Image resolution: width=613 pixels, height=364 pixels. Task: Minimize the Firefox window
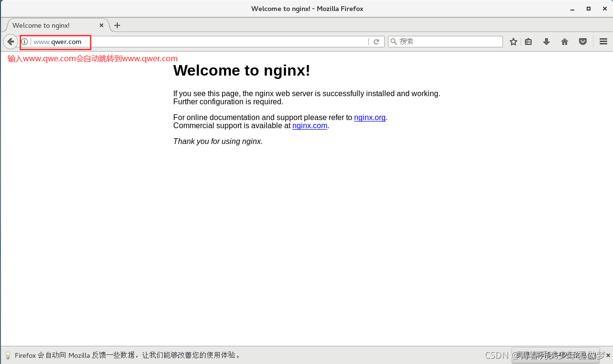(572, 9)
